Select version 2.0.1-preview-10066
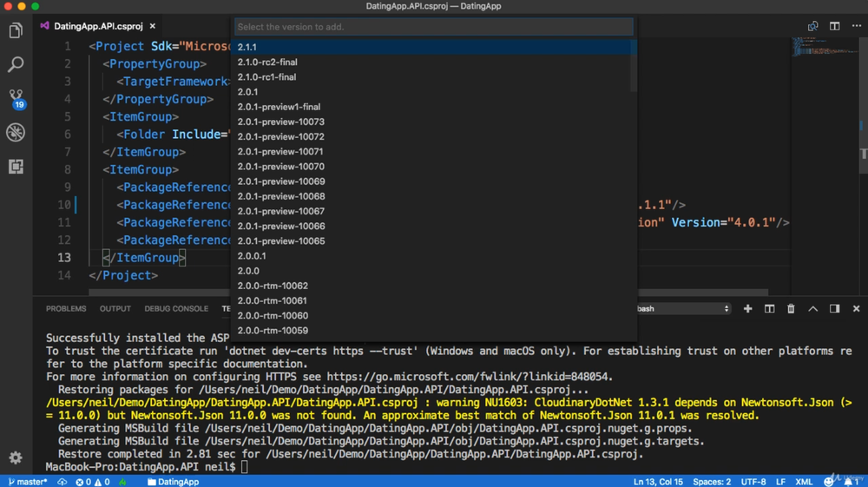Image resolution: width=868 pixels, height=487 pixels. 433,227
